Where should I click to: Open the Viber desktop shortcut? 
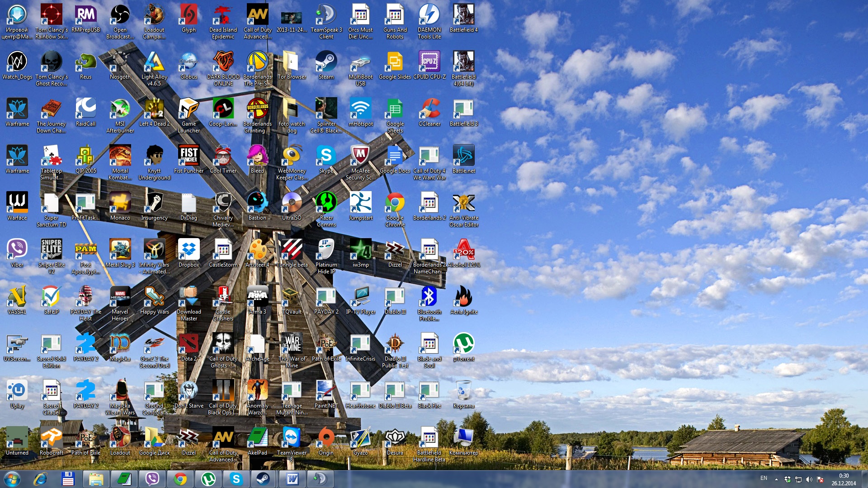click(x=17, y=253)
